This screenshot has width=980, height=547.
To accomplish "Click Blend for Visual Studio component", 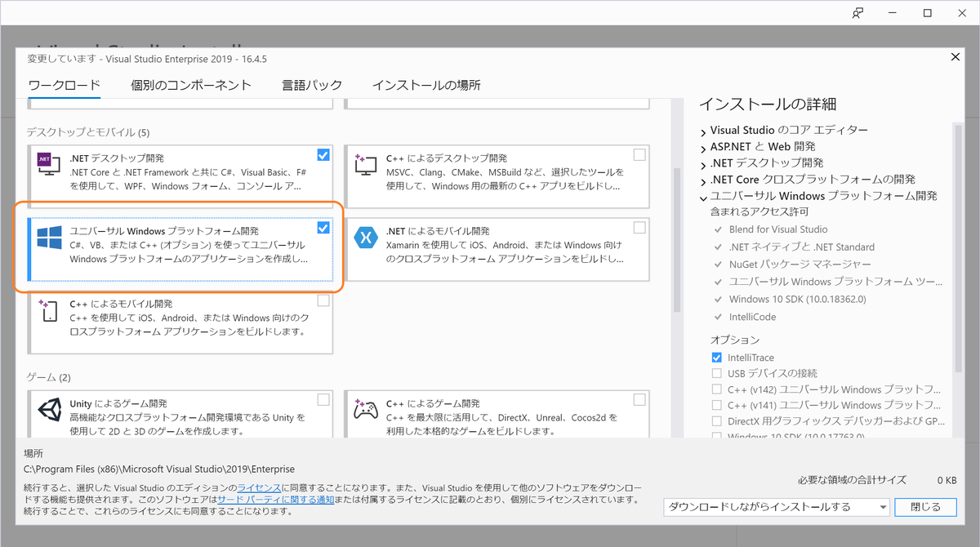I will click(x=778, y=229).
